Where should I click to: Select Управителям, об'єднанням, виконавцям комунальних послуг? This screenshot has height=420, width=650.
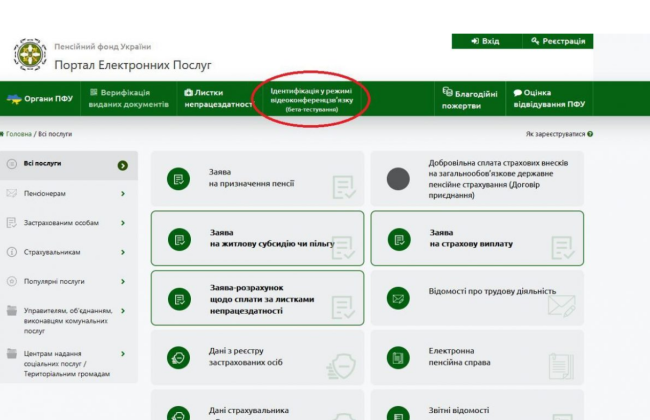click(x=68, y=320)
